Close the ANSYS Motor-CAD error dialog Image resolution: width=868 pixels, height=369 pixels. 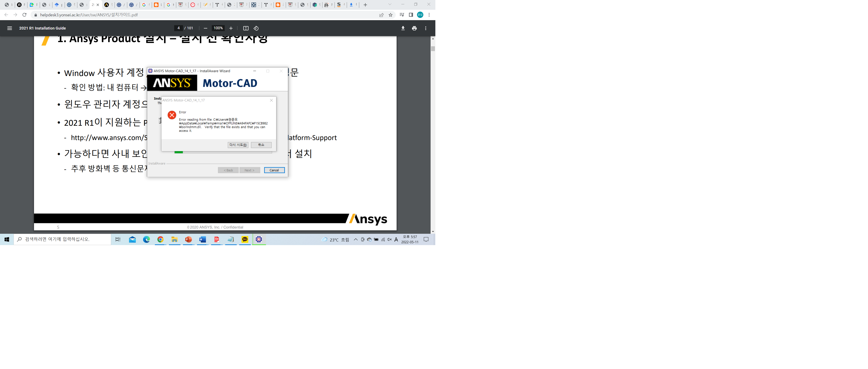click(x=271, y=100)
